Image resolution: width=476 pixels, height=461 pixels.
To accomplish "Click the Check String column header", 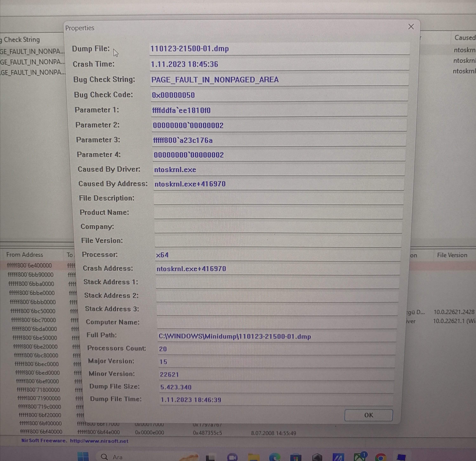I will click(x=22, y=40).
